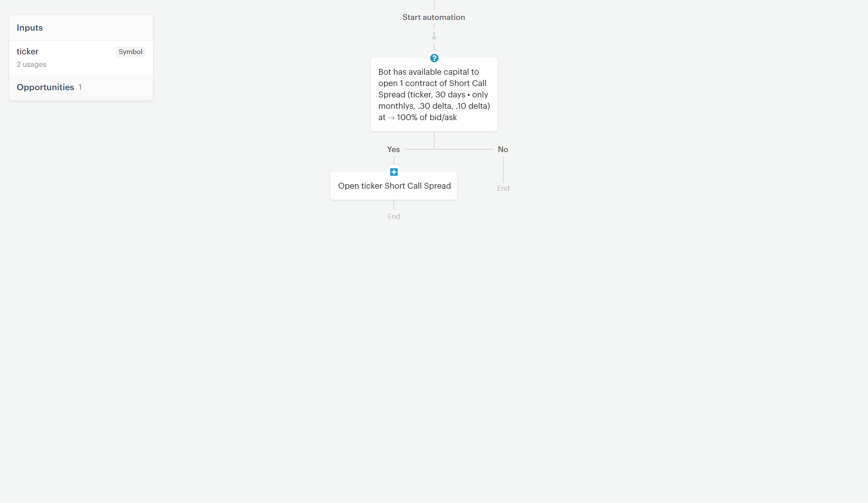This screenshot has width=868, height=503.
Task: Click the dotted arrow before 100% of bid/ask
Action: (391, 118)
